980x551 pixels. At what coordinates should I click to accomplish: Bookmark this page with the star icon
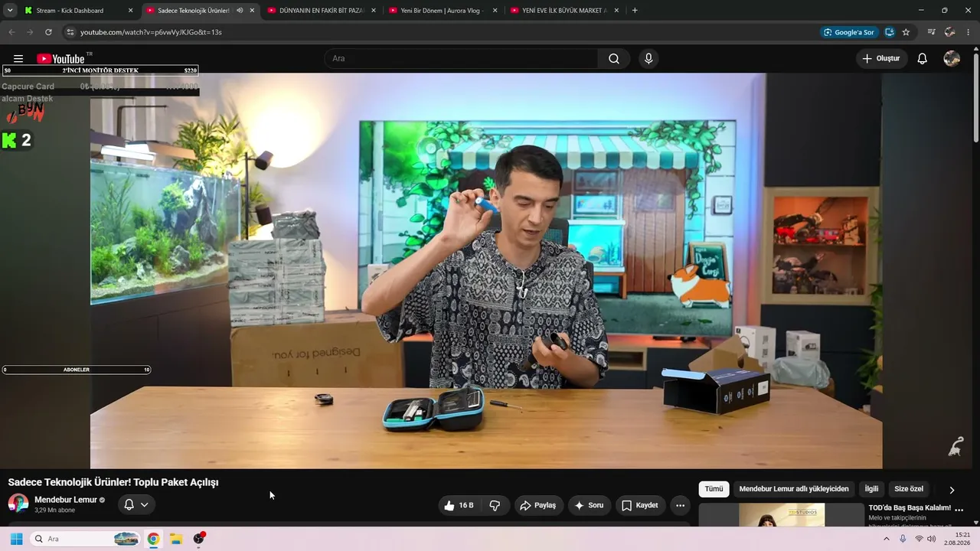906,32
